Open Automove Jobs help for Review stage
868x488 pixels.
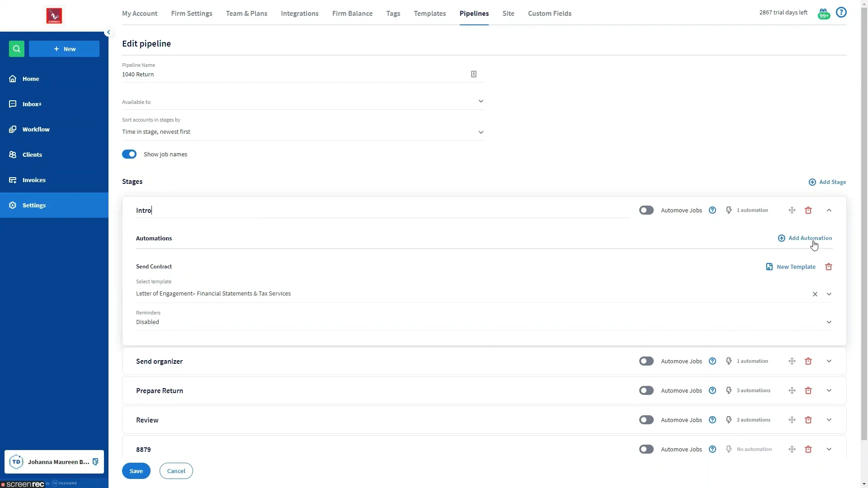712,420
